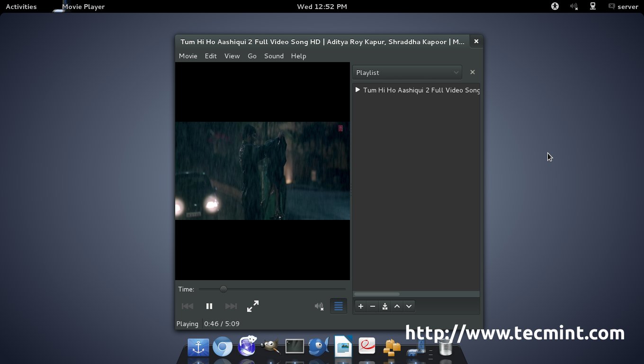Open the Playlist sidebar dropdown
This screenshot has width=644, height=364.
[x=407, y=73]
